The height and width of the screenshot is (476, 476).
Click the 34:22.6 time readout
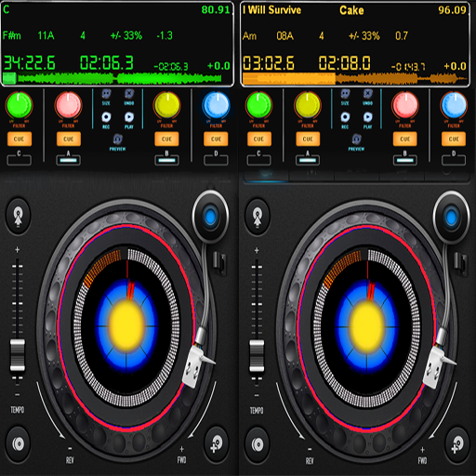[x=30, y=63]
